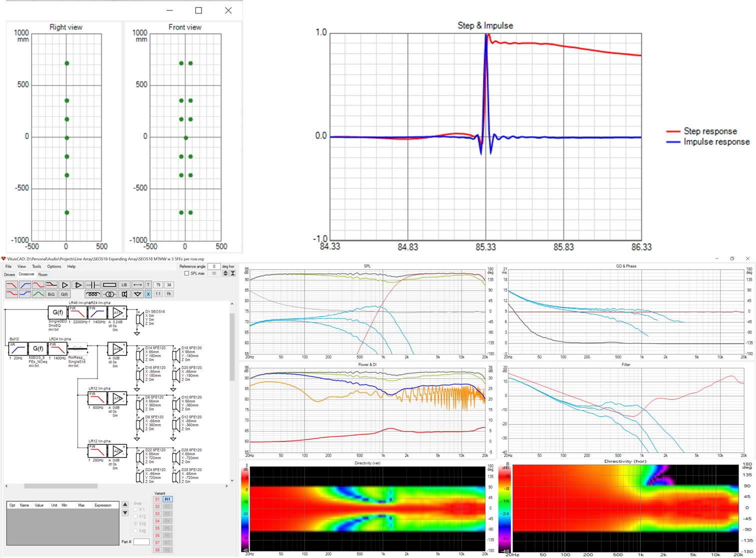This screenshot has height=558, width=756.
Task: Add a resistor component
Action: coord(109,285)
